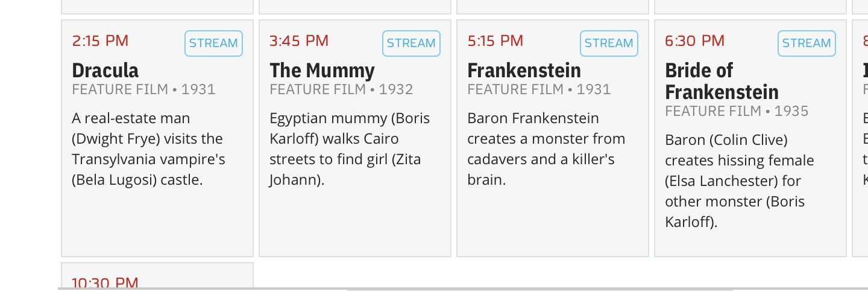Click the Egyptian mummy description text
Viewport: 868px width, 291px height.
pyautogui.click(x=350, y=149)
